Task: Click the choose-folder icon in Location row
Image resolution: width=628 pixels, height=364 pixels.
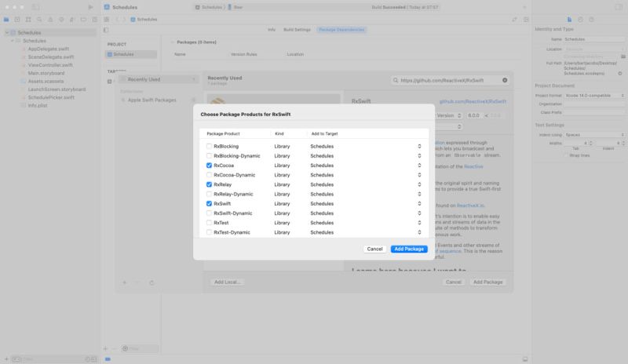Action: pyautogui.click(x=623, y=56)
